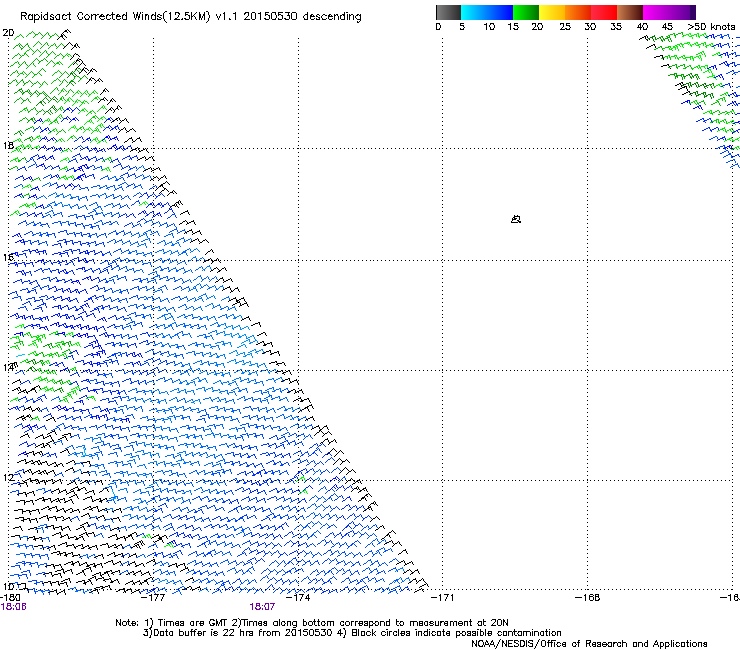Click the longitude label -171
Viewport: 740px width, 650px height.
click(443, 598)
